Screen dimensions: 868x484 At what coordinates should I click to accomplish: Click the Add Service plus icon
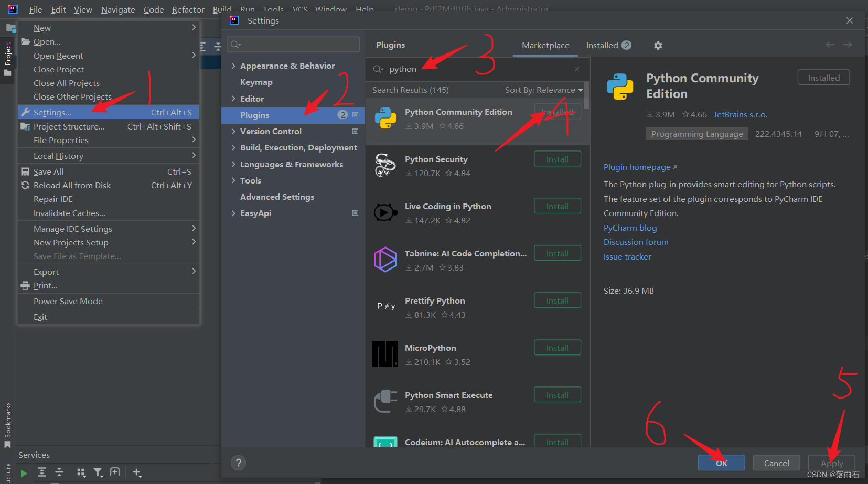pyautogui.click(x=136, y=472)
